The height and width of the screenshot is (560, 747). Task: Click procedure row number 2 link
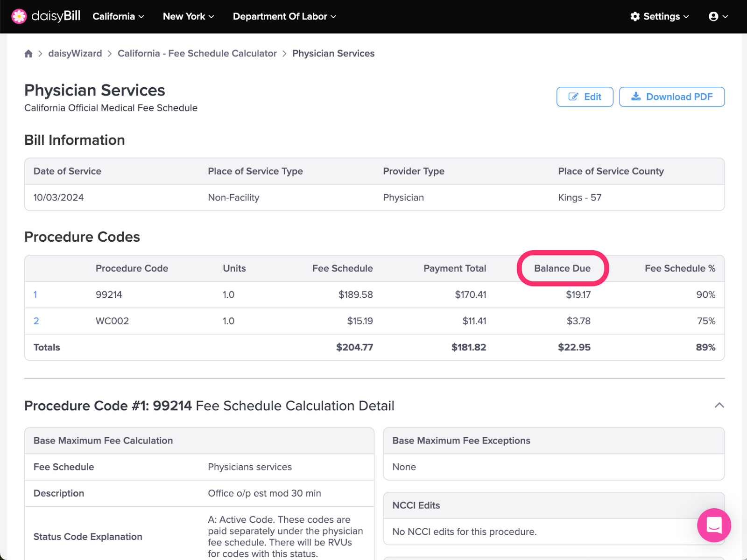pos(36,321)
